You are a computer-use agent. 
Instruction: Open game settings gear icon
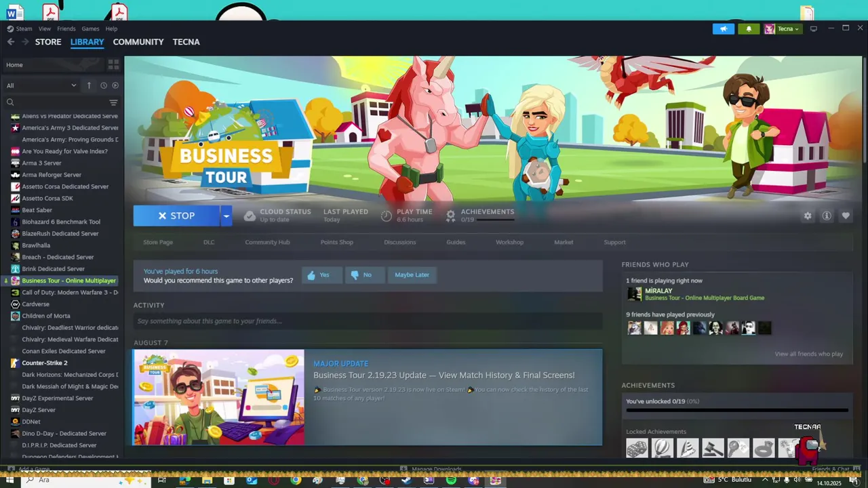point(808,216)
